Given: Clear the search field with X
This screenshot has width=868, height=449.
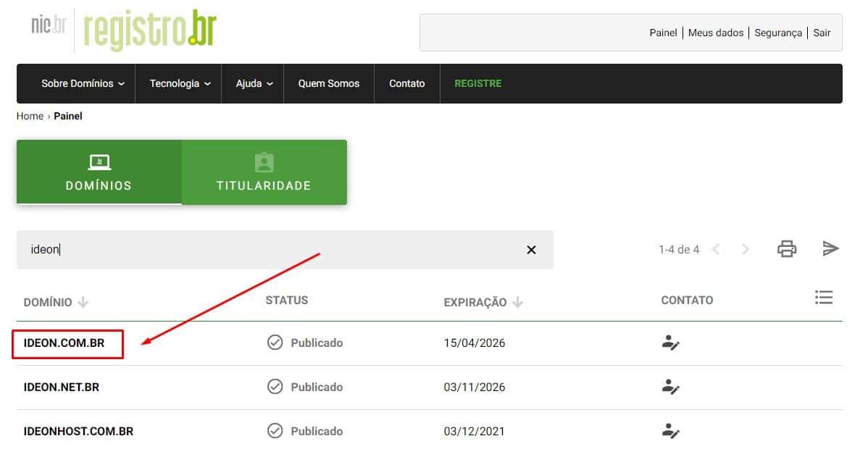Looking at the screenshot, I should tap(531, 250).
